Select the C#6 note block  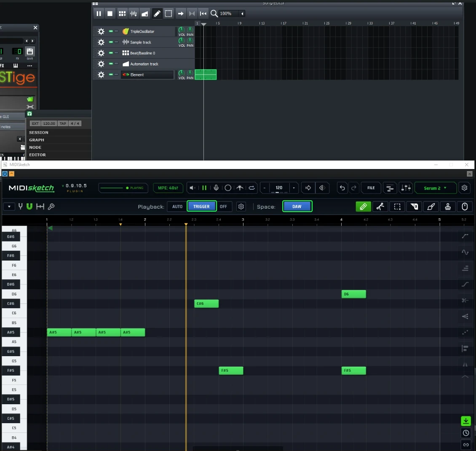(206, 303)
